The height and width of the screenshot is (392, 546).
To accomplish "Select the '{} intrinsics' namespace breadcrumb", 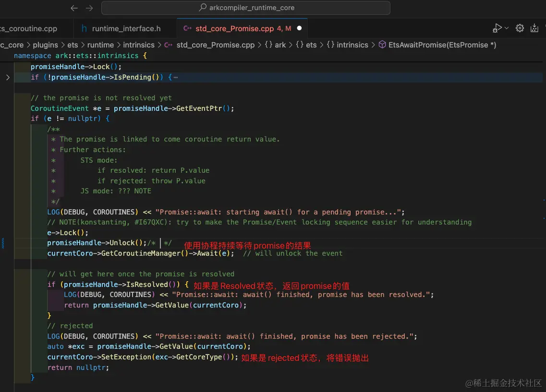I will click(347, 45).
